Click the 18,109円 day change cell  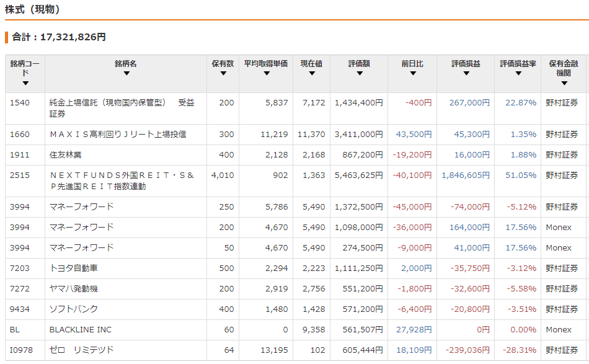414,350
